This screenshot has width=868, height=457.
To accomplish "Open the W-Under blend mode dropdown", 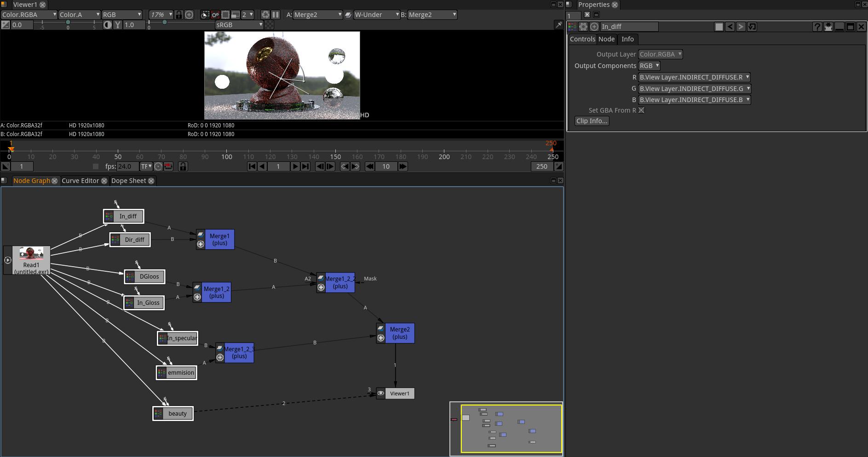I will click(x=376, y=15).
